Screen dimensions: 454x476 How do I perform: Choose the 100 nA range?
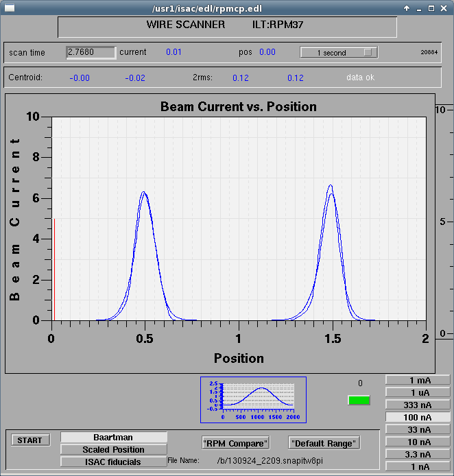418,417
